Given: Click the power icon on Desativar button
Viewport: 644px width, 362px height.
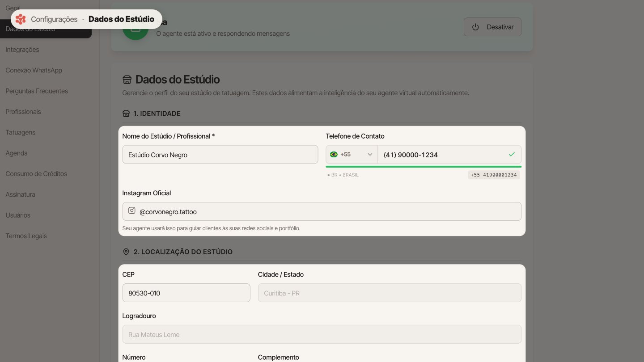Looking at the screenshot, I should (475, 27).
